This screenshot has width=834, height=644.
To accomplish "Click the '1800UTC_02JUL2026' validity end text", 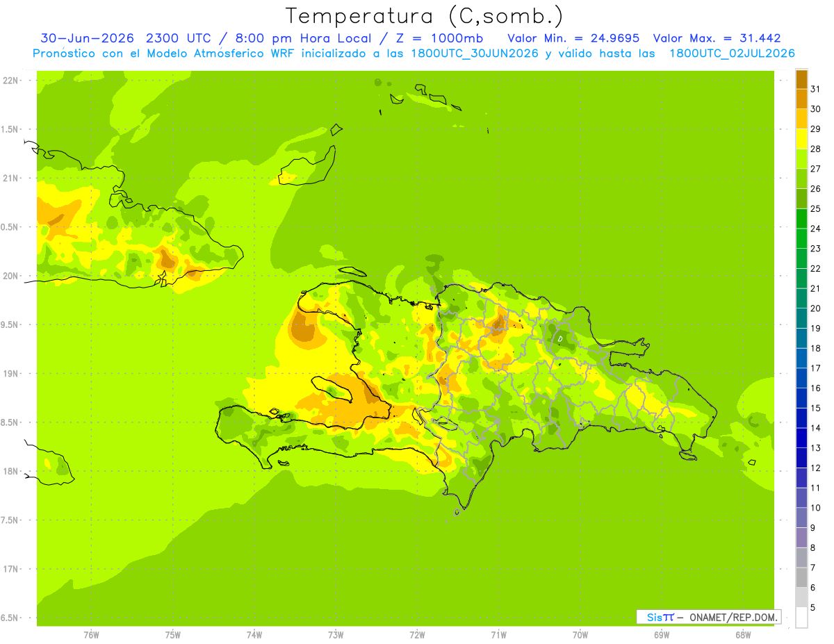I will click(x=733, y=53).
